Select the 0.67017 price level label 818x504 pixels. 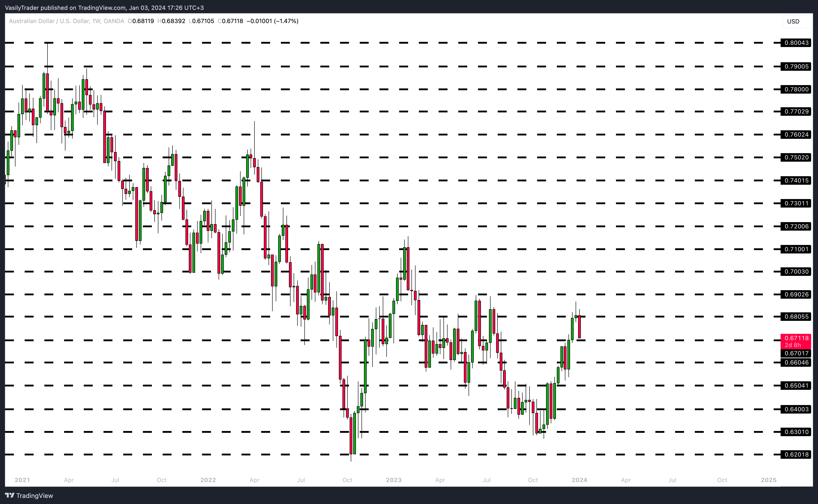796,353
